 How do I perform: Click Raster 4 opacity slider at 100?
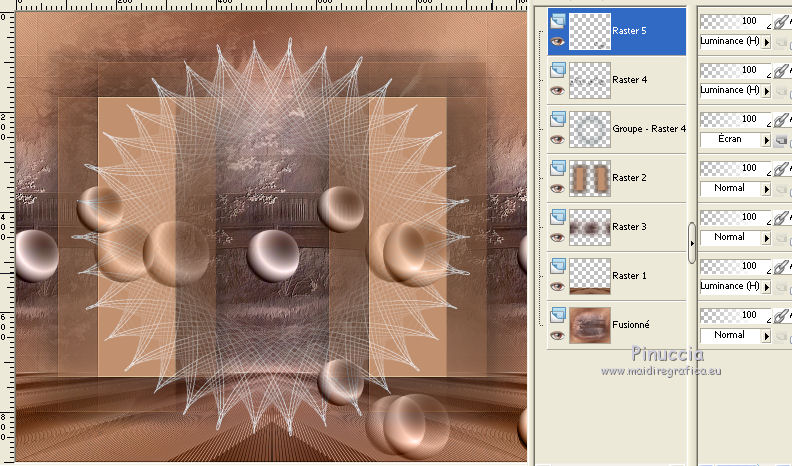pyautogui.click(x=735, y=70)
